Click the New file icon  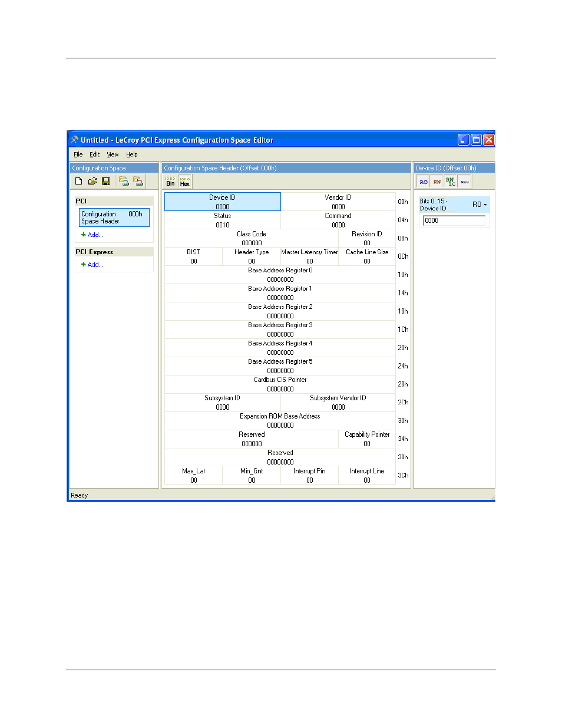pos(79,182)
